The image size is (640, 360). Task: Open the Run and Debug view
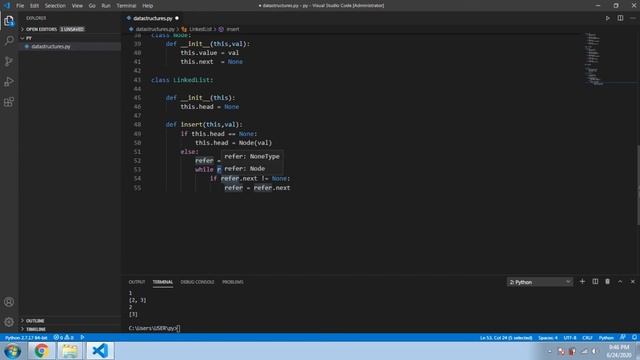pyautogui.click(x=9, y=82)
